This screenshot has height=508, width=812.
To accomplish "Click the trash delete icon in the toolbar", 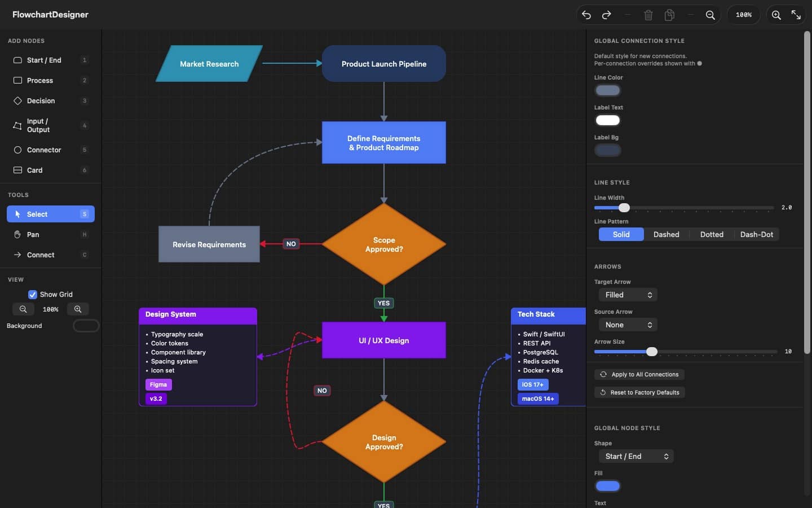I will coord(648,15).
